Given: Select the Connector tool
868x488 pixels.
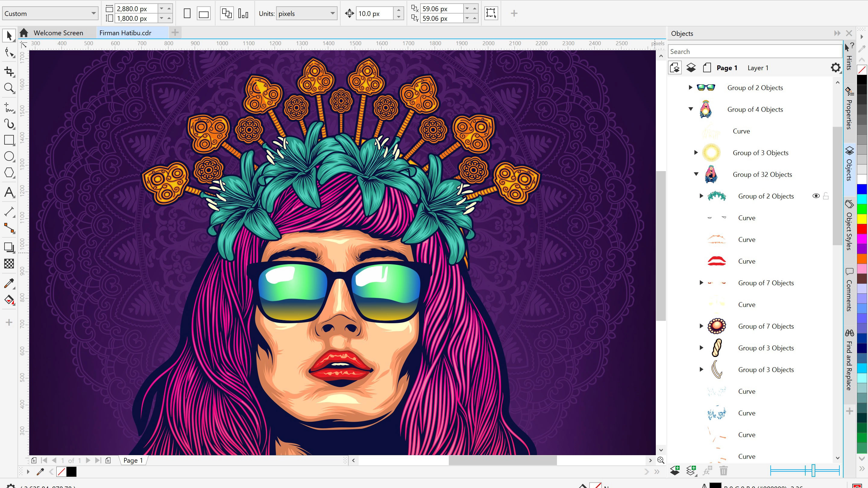Looking at the screenshot, I should 9,228.
